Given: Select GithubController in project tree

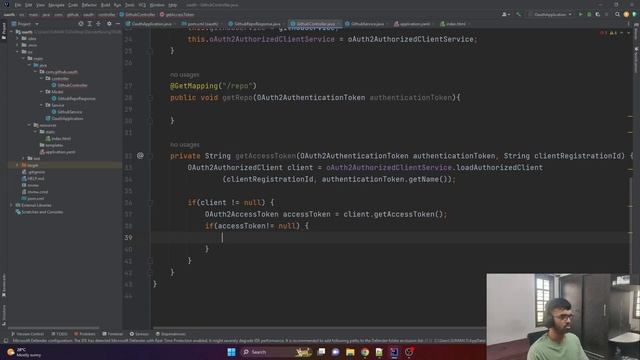Looking at the screenshot, I should tap(69, 85).
